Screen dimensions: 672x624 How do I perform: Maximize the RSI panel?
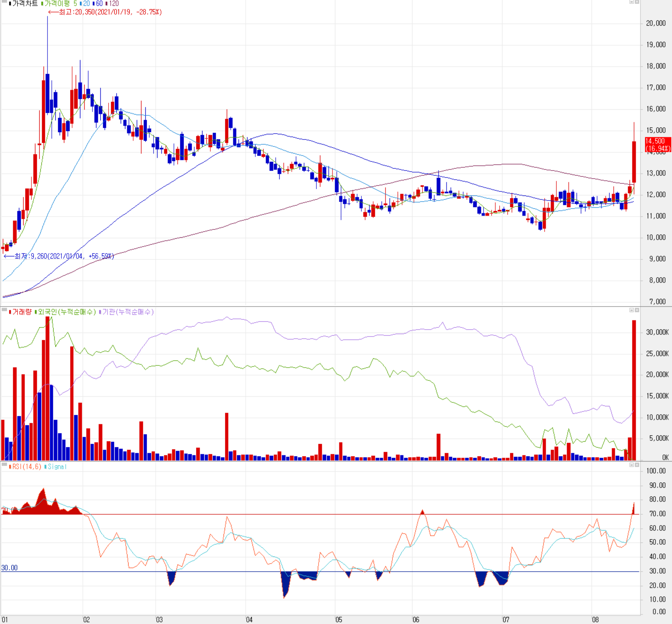(x=631, y=465)
